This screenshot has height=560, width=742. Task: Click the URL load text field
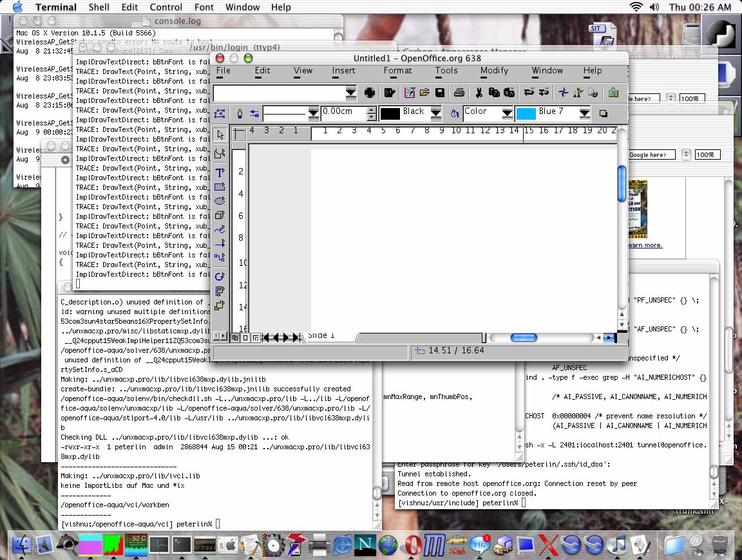280,93
